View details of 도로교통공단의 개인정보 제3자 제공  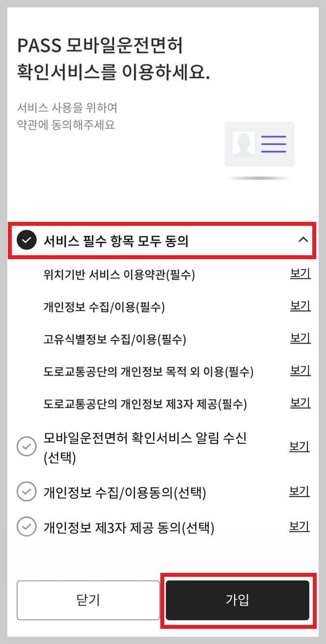pos(300,403)
